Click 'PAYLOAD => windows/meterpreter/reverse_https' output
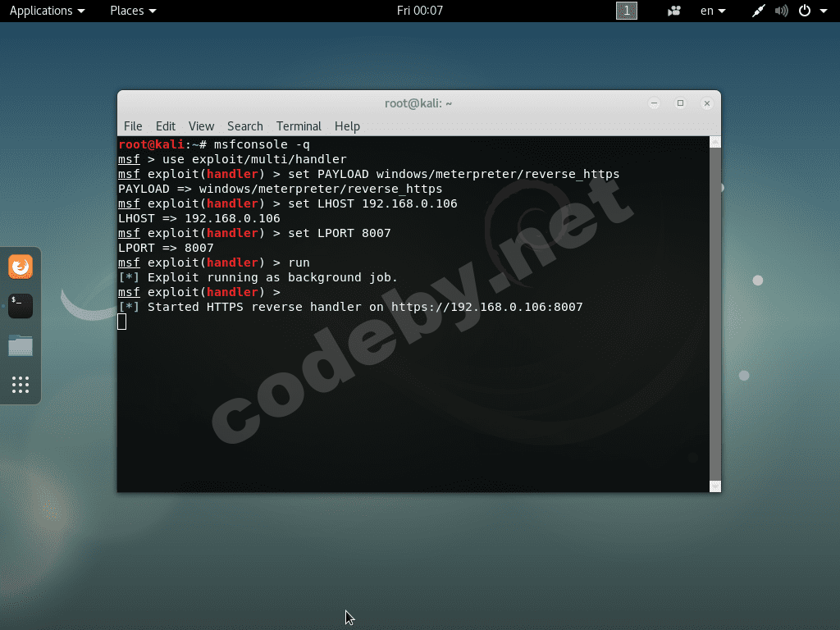This screenshot has width=840, height=630. coord(281,189)
